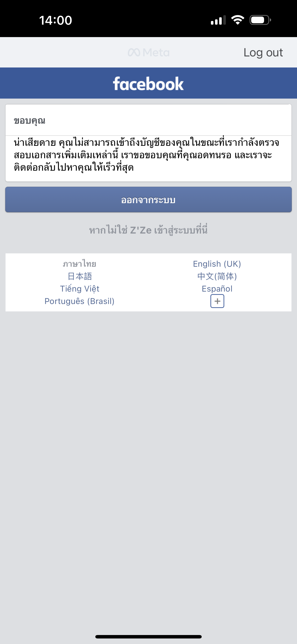
Task: Tap Log out in the top bar
Action: 263,53
